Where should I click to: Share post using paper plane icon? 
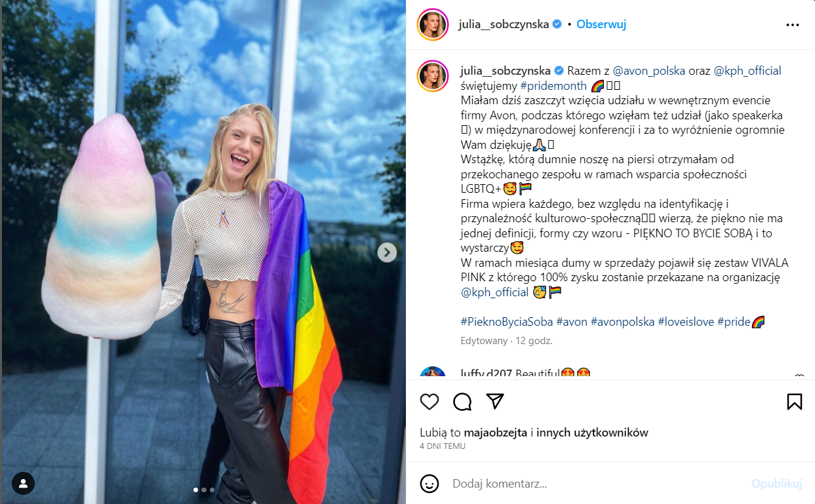(495, 401)
